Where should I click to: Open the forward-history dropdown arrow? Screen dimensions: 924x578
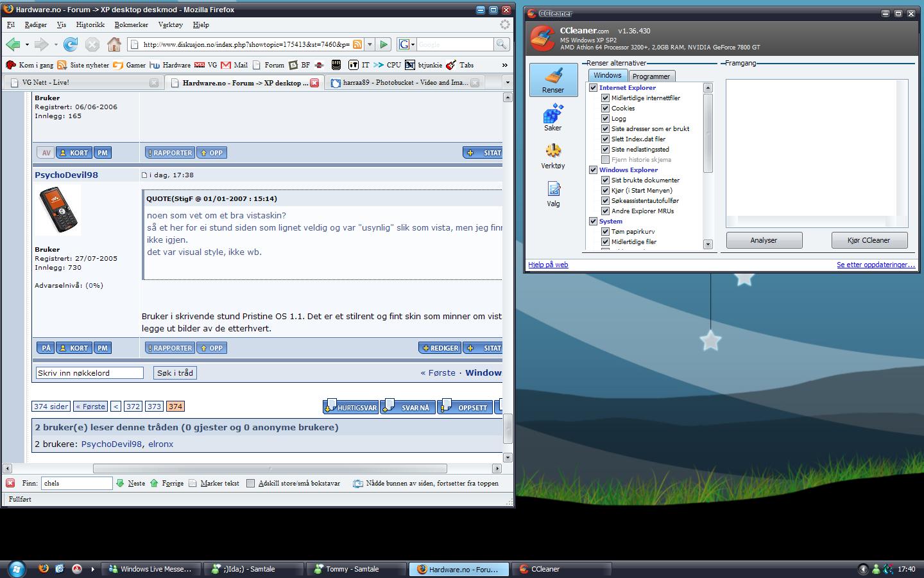pyautogui.click(x=56, y=45)
